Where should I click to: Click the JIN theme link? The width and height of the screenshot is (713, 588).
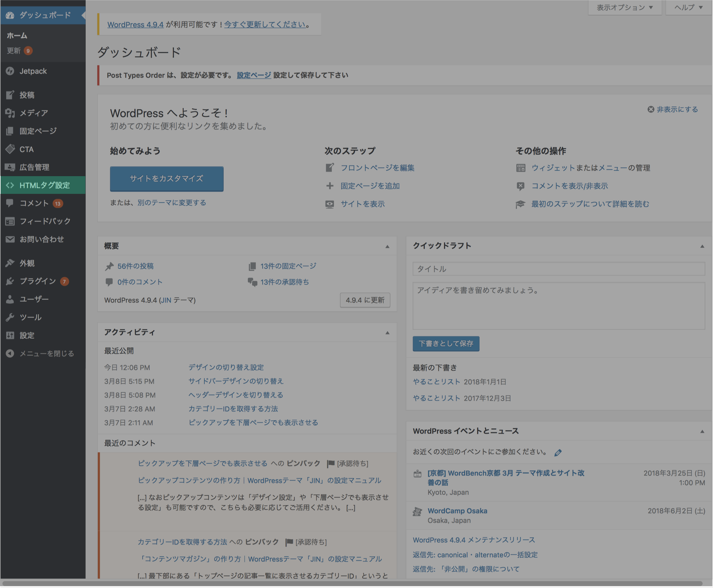point(166,301)
